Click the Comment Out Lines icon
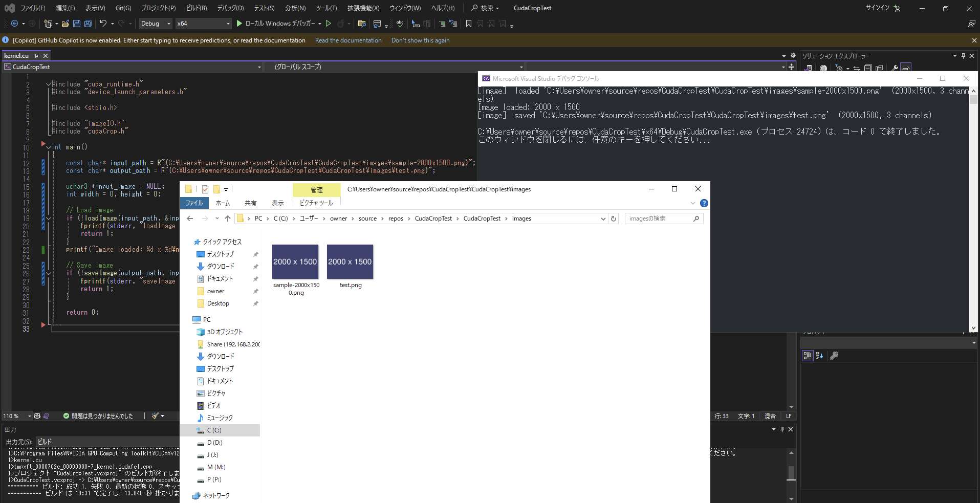 tap(442, 24)
